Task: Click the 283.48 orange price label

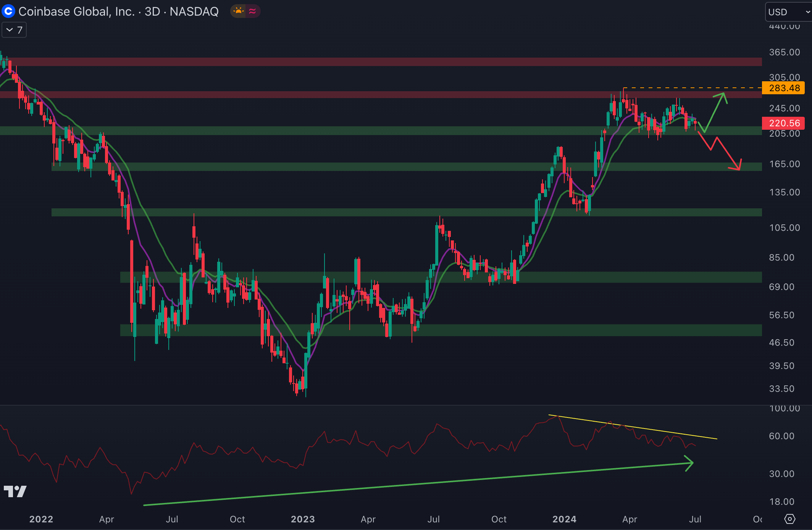Action: coord(783,88)
